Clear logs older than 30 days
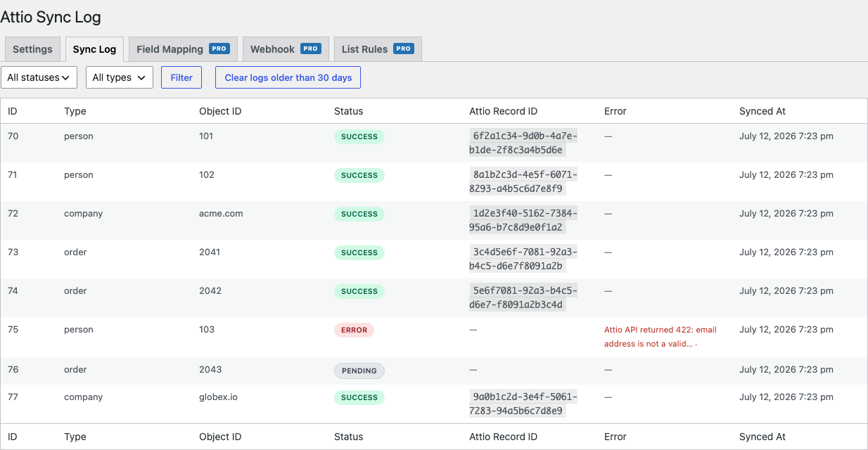The image size is (868, 450). (288, 77)
